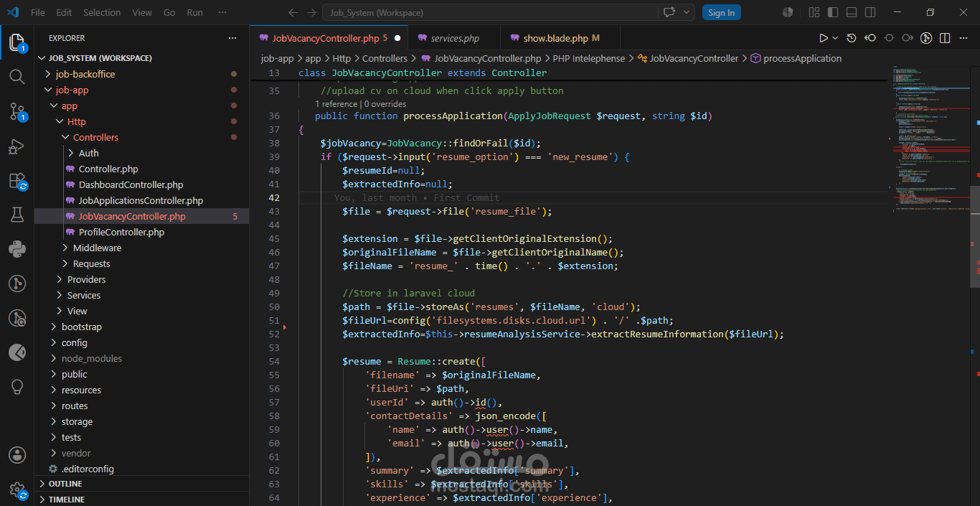Switch to the services.php tab
Screen dimensions: 980x506
point(455,38)
